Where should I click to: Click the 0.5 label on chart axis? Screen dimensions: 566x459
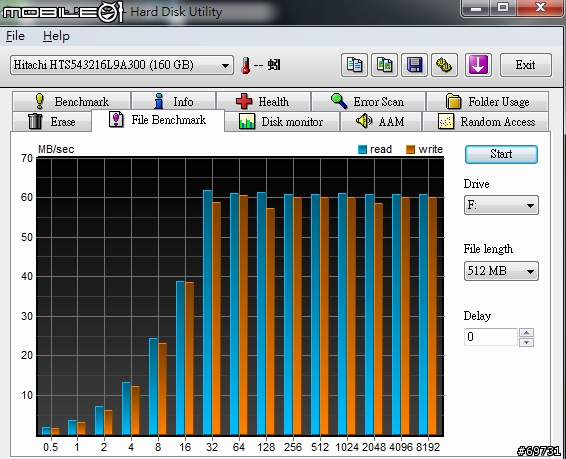pos(51,447)
